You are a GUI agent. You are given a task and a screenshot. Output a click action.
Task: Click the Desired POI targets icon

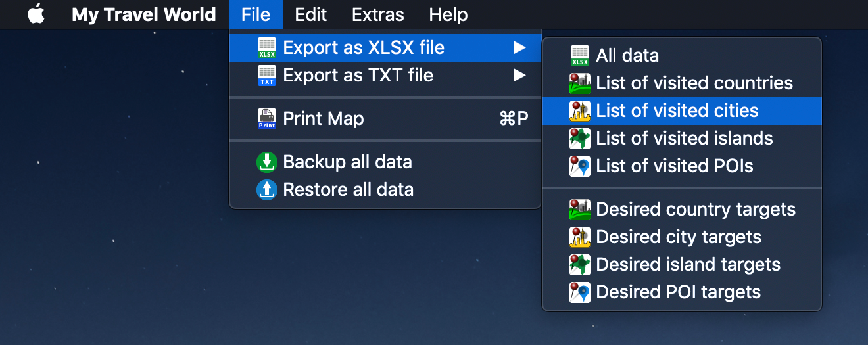580,292
